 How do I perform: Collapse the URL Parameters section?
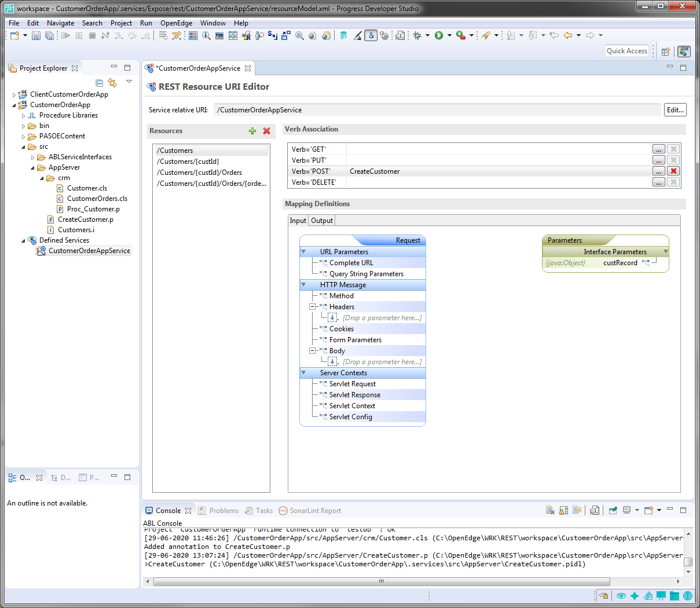[303, 252]
